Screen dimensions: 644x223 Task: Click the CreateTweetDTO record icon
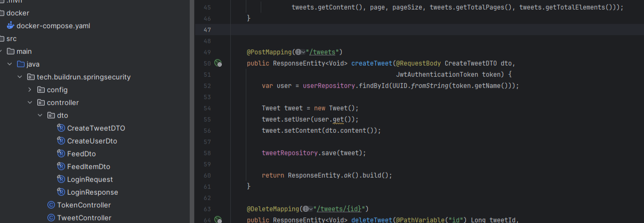[61, 128]
